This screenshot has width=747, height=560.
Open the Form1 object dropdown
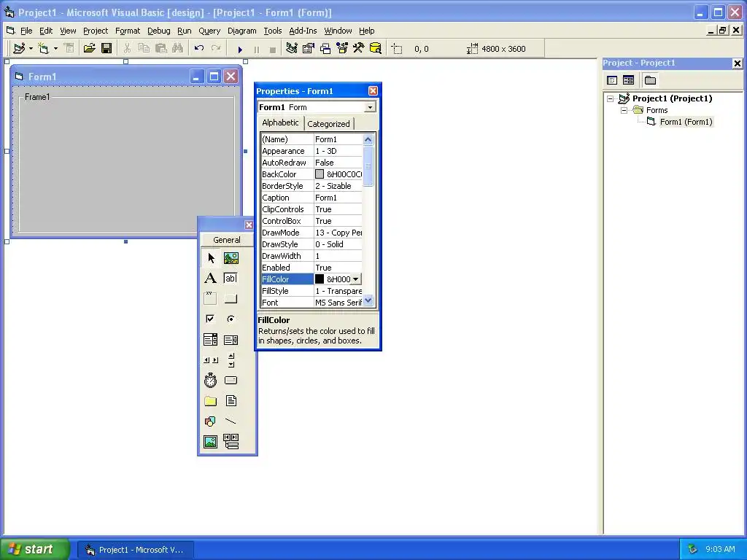pyautogui.click(x=370, y=107)
